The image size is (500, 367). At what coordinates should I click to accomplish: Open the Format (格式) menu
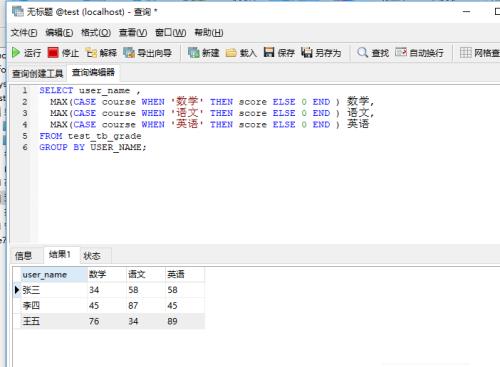tap(96, 33)
